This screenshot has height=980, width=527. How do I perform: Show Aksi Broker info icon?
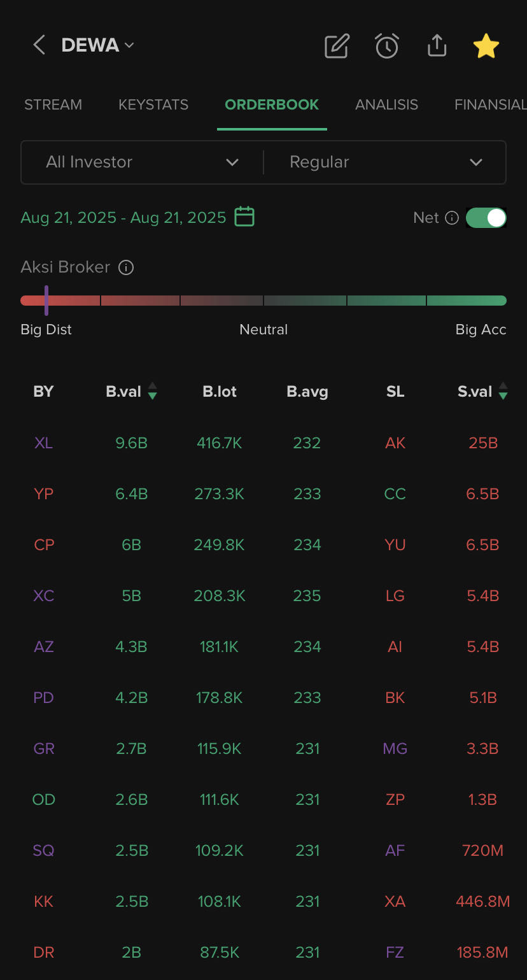(126, 267)
